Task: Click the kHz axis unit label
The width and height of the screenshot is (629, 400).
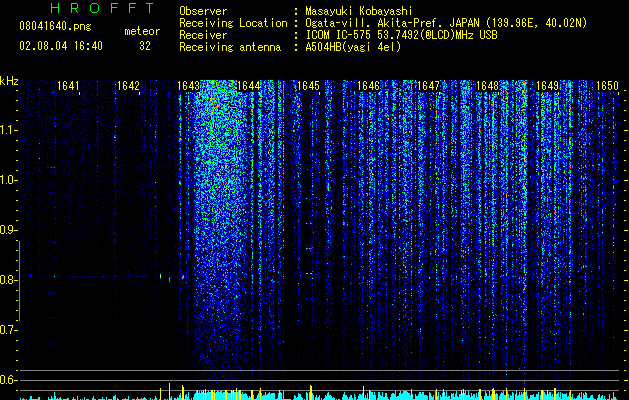Action: (x=9, y=81)
